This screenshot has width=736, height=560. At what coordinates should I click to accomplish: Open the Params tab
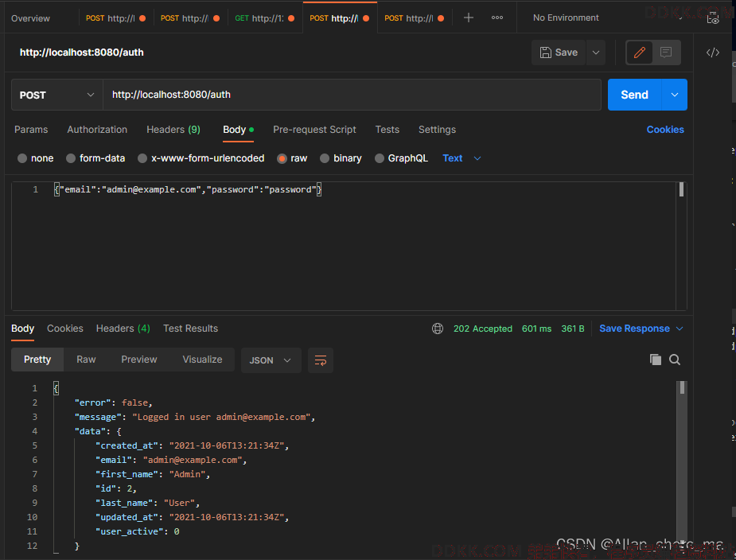click(x=31, y=130)
